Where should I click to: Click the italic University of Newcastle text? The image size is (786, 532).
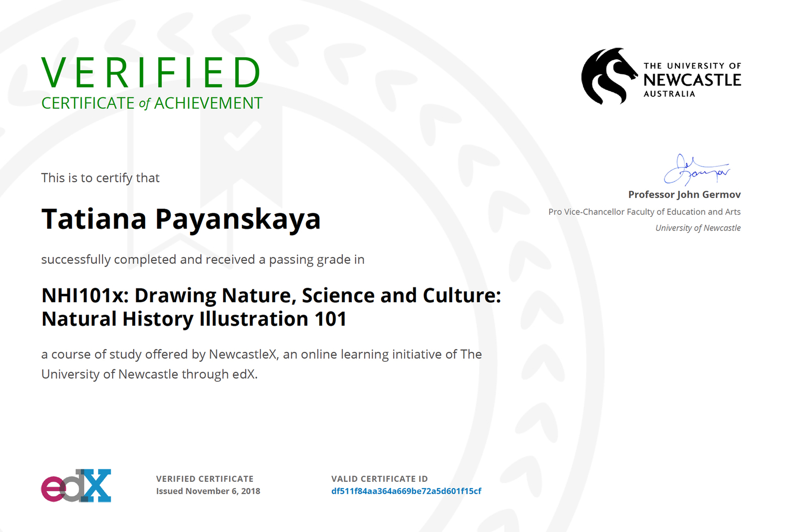698,228
